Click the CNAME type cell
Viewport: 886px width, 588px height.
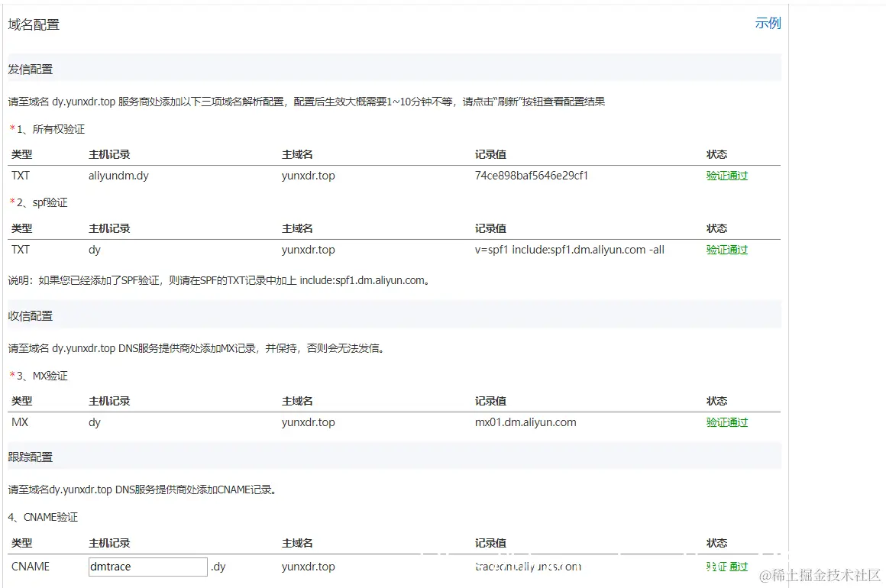31,567
